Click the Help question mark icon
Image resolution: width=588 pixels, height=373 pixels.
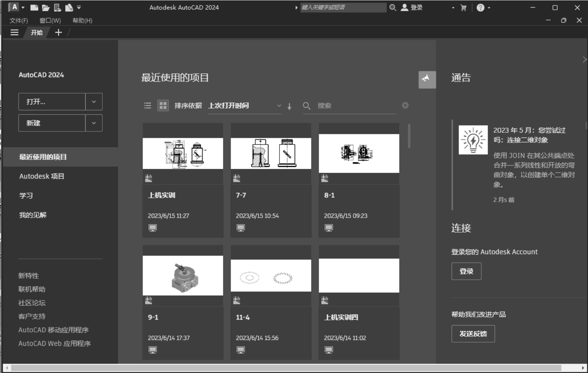click(x=481, y=8)
